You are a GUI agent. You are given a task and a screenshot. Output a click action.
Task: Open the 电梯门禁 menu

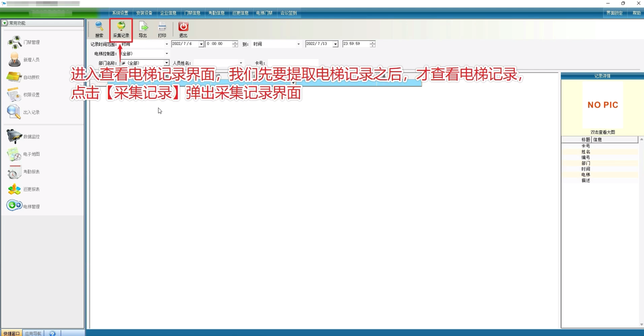point(264,13)
